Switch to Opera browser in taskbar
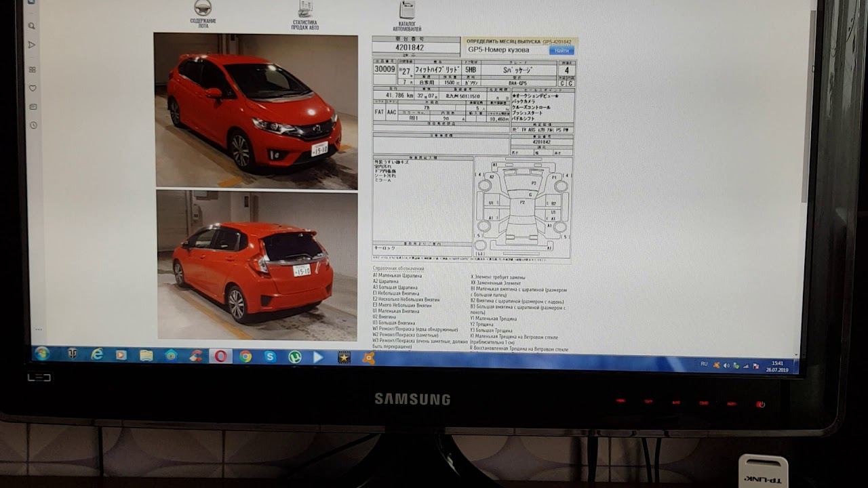Screen dimensions: 868x488 [x=220, y=356]
